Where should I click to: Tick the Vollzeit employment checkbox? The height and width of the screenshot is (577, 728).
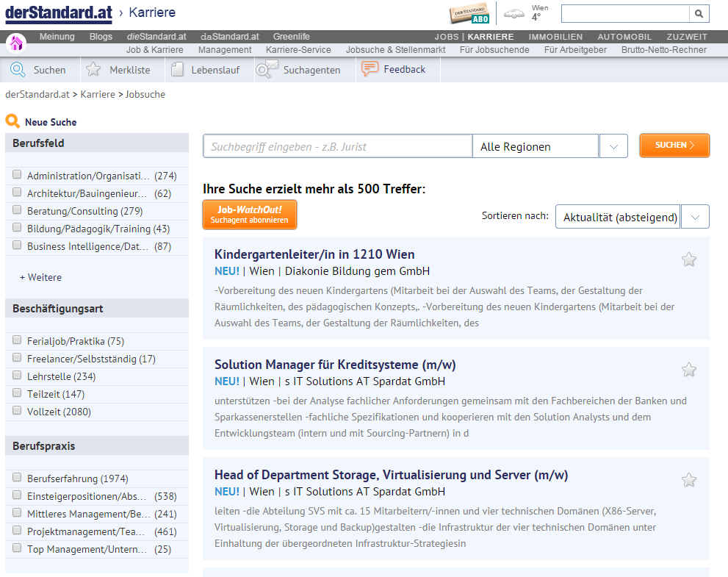click(x=17, y=410)
